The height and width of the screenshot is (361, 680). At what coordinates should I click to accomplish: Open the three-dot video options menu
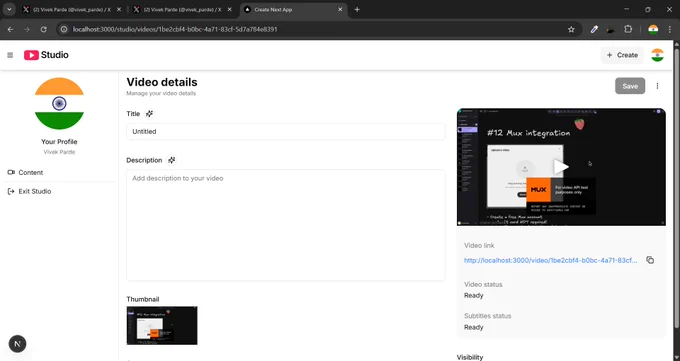tap(657, 86)
